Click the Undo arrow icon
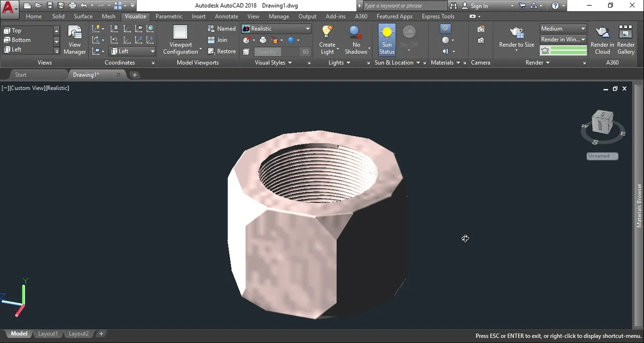 pyautogui.click(x=84, y=6)
